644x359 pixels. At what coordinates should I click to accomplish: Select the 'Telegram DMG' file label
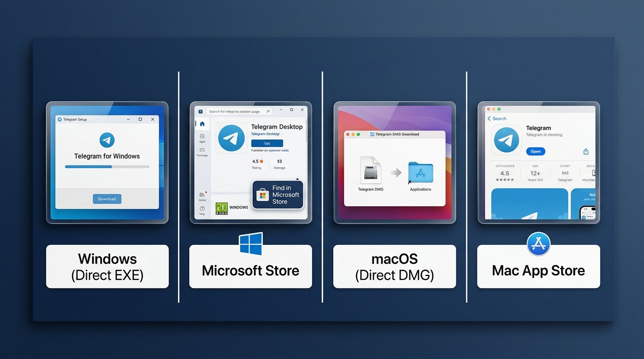370,189
